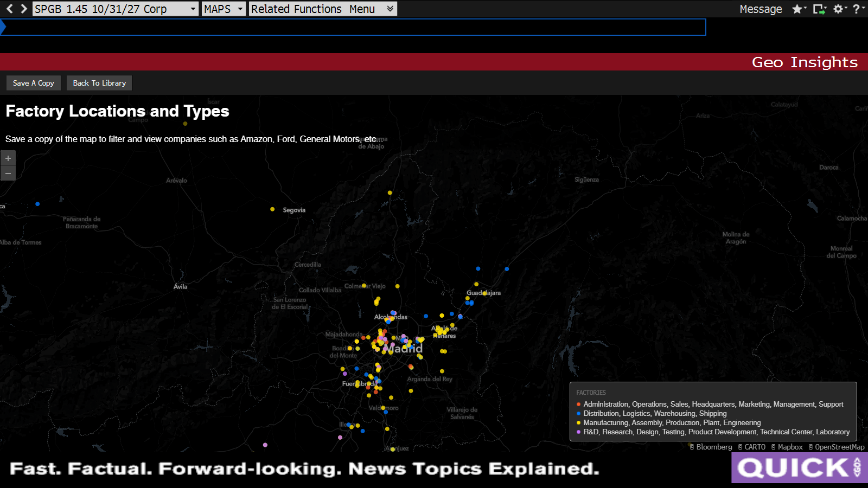Click the Arganda del Rey map label
Image resolution: width=868 pixels, height=488 pixels.
coord(430,379)
